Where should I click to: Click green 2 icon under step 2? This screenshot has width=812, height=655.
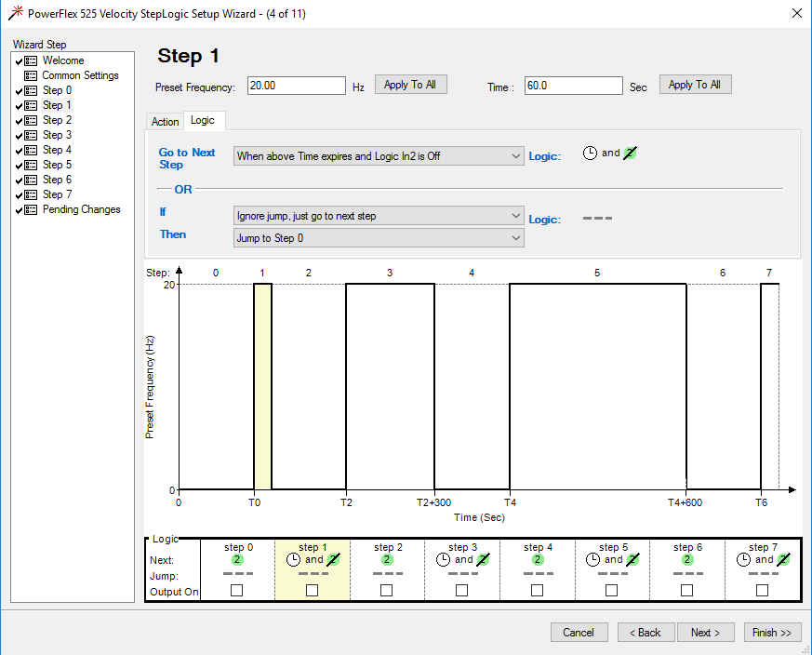[387, 560]
